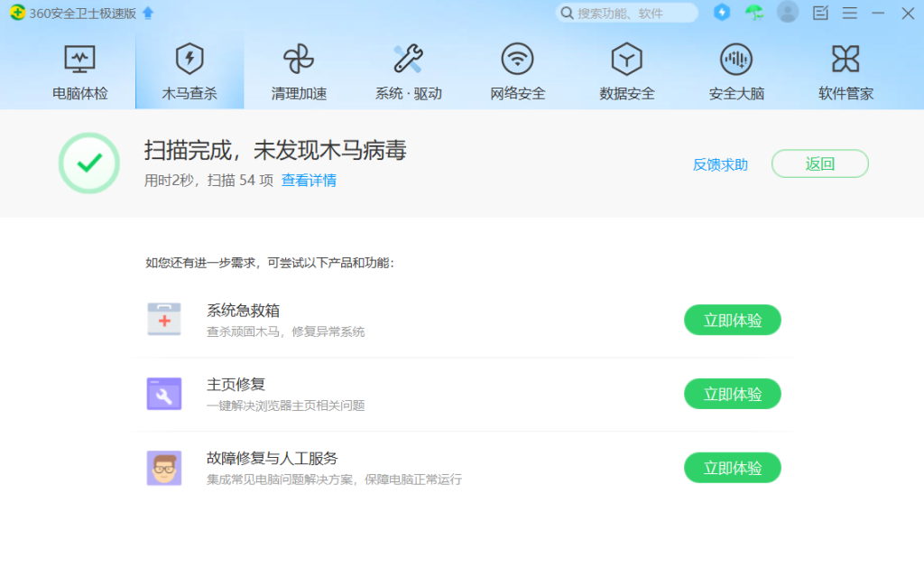The image size is (924, 578).
Task: Click the purple 主页修复 wrench icon
Action: pyautogui.click(x=163, y=394)
